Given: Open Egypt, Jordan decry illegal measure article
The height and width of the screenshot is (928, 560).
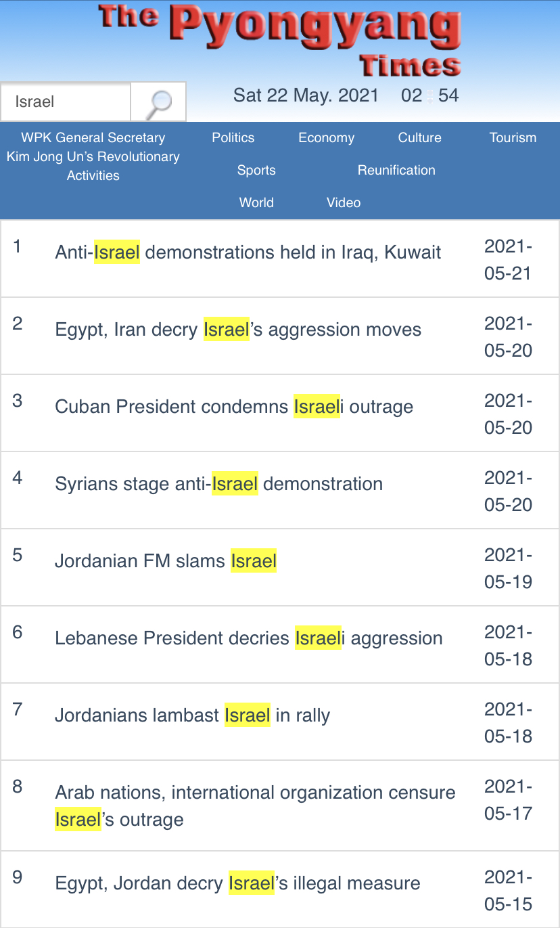Looking at the screenshot, I should [237, 883].
